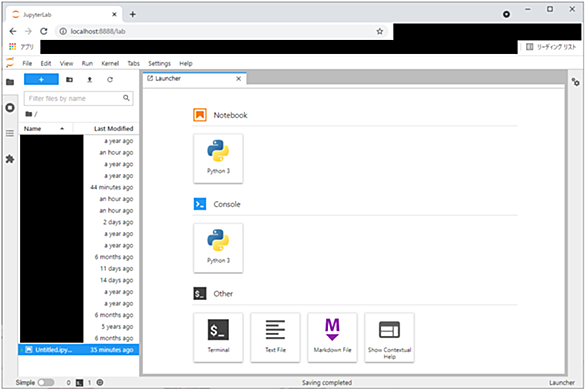Create a new Markdown File

(x=332, y=337)
